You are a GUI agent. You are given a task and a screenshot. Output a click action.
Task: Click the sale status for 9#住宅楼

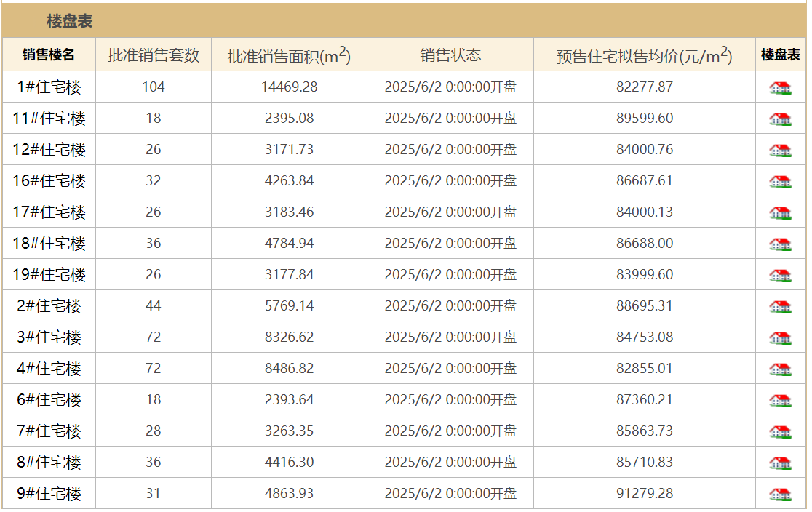pos(450,493)
